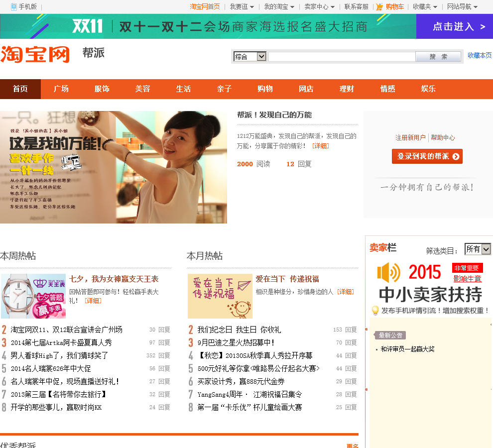The width and height of the screenshot is (493, 448).
Task: Open post 第一届“卡乐优”杯儿童绘画大赛
Action: 249,408
